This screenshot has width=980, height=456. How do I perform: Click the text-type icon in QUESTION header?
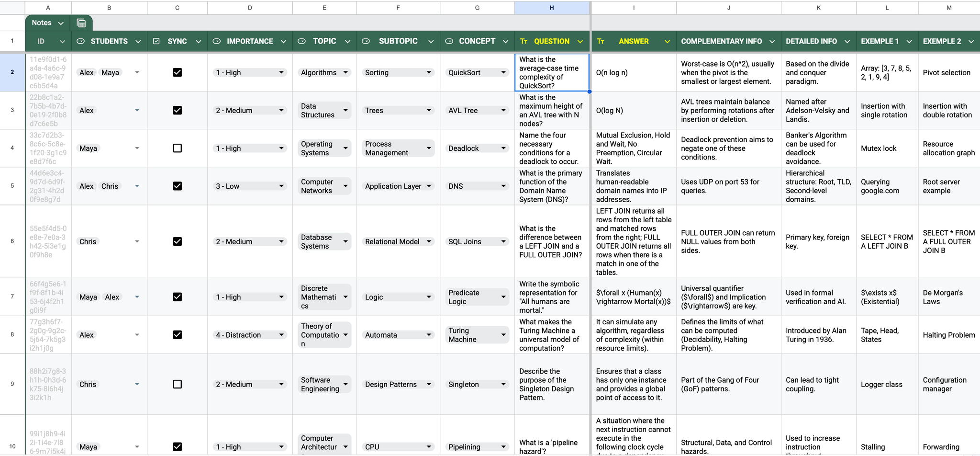pos(523,41)
